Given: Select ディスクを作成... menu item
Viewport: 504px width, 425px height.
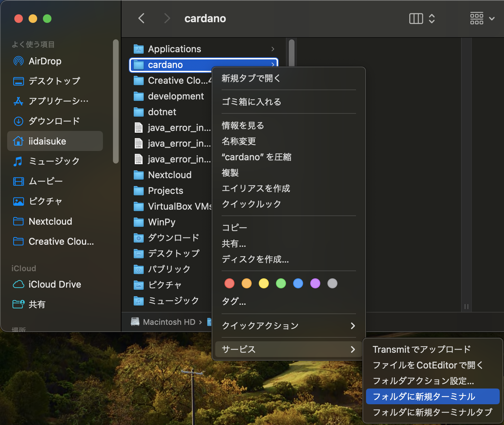Looking at the screenshot, I should [289, 259].
